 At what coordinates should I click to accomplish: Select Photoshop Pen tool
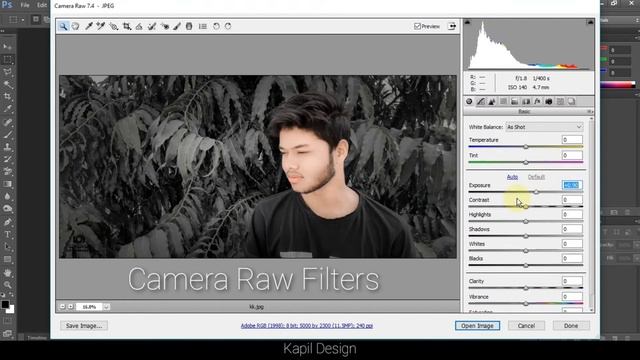[x=7, y=222]
